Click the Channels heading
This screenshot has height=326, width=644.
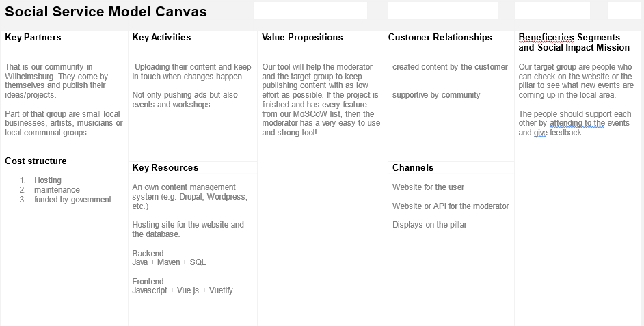point(413,167)
